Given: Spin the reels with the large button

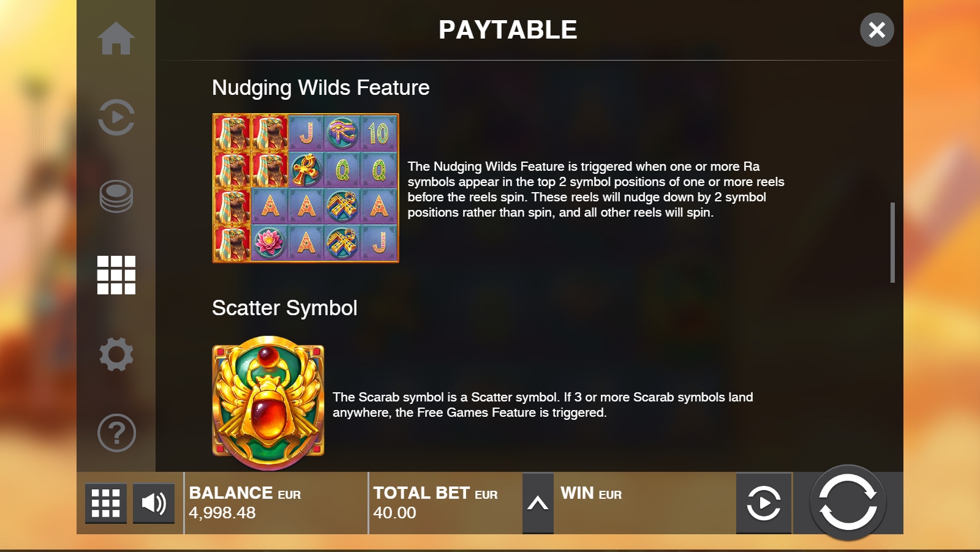Looking at the screenshot, I should [848, 502].
